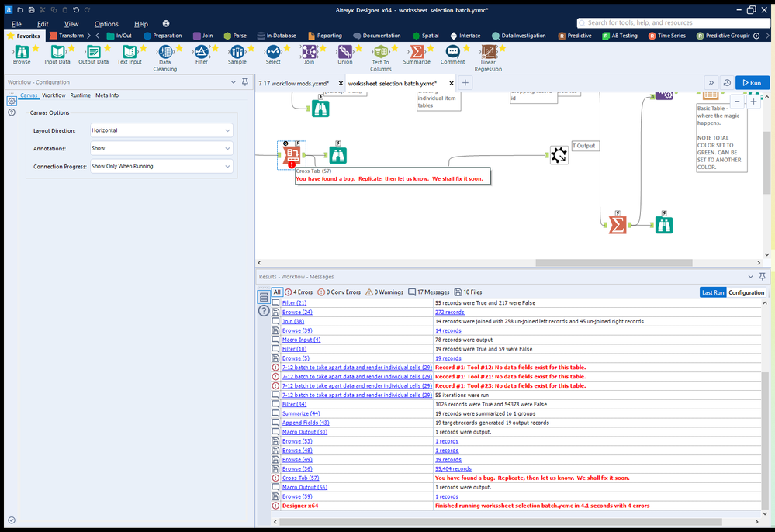Open the Connection Progress dropdown
The height and width of the screenshot is (532, 775).
pos(161,166)
